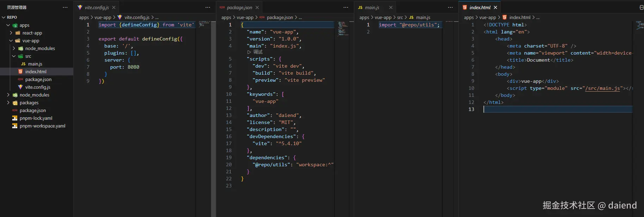The image size is (644, 217).
Task: Close the main.js tab
Action: tap(391, 7)
